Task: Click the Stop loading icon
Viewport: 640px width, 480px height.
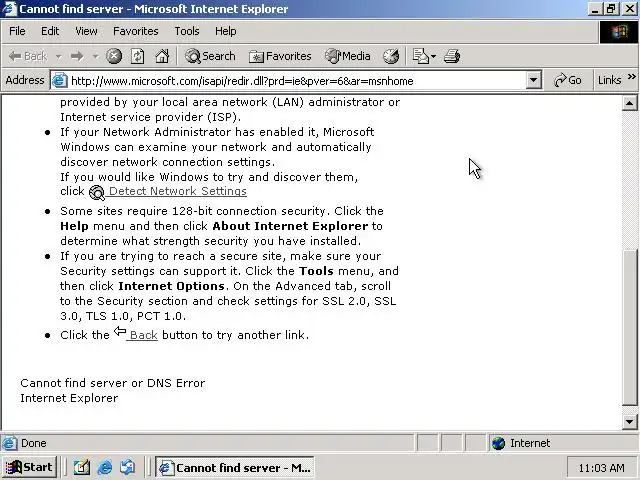Action: tap(114, 56)
